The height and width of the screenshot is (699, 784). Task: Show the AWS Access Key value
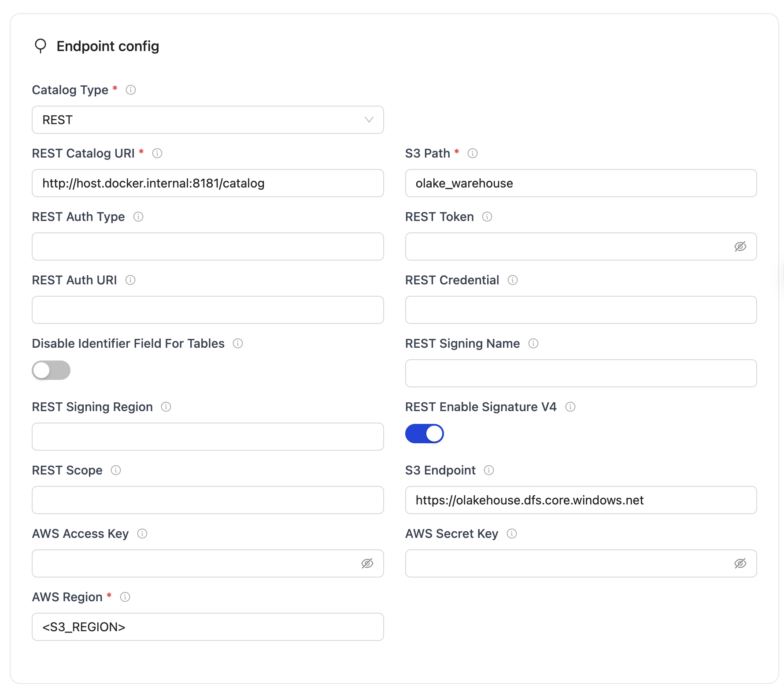coord(368,563)
